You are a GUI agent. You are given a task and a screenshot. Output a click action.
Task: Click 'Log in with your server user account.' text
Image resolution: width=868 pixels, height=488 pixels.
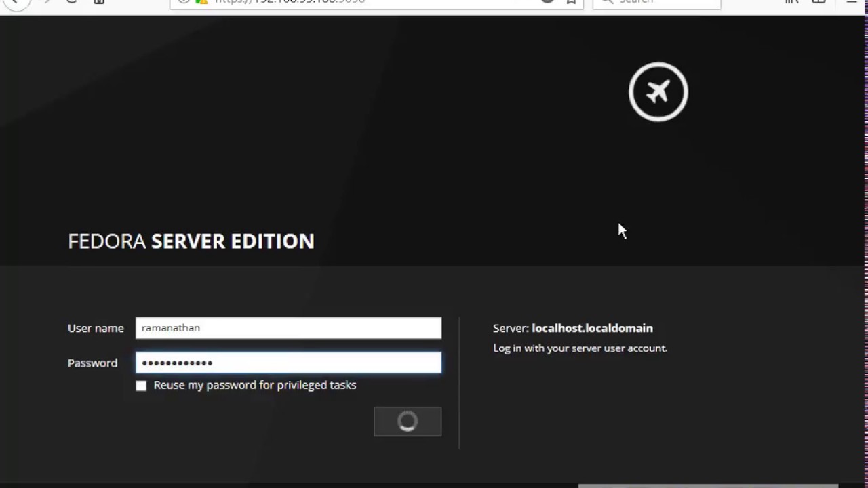(580, 348)
